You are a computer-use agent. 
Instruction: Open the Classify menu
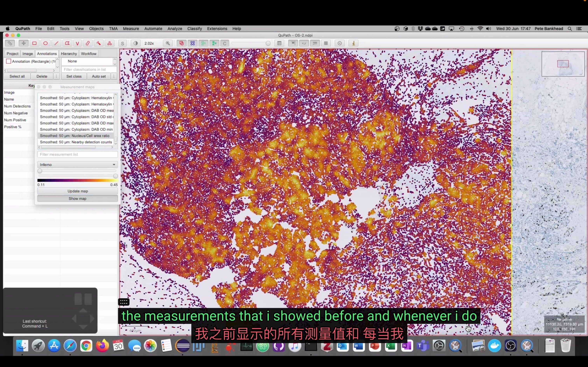click(x=194, y=28)
